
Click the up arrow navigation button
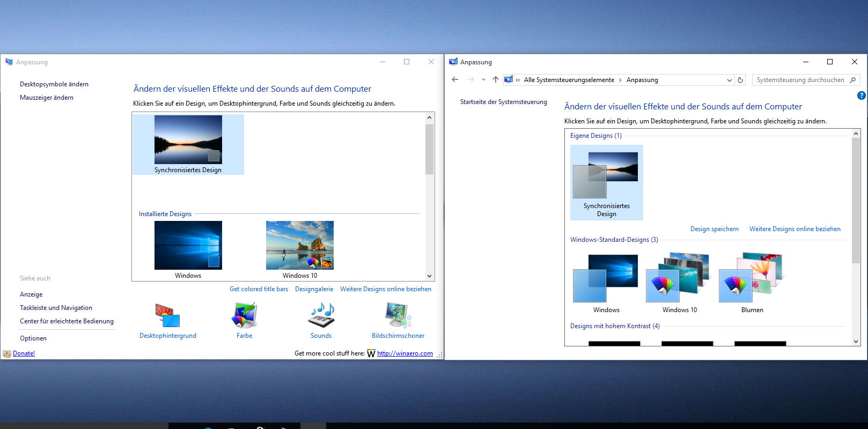pyautogui.click(x=495, y=79)
